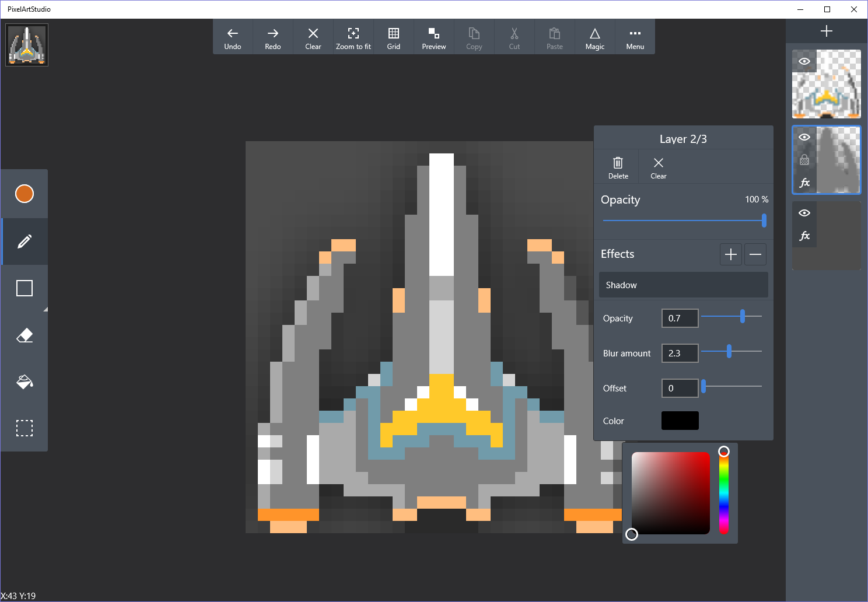Image resolution: width=868 pixels, height=602 pixels.
Task: Select the Eraser tool
Action: coord(24,335)
